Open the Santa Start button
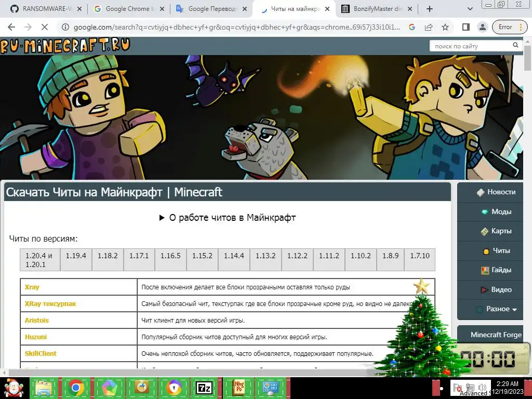The width and height of the screenshot is (532, 399). coord(14,388)
